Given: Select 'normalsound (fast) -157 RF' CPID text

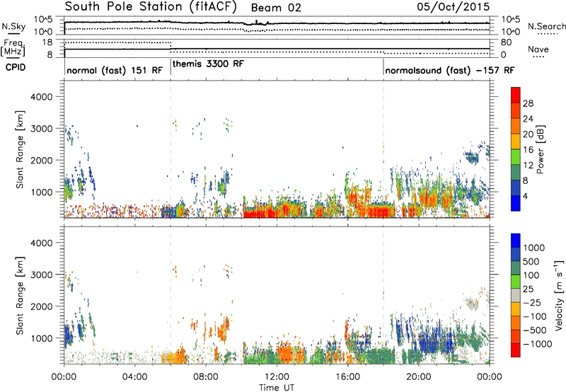Looking at the screenshot, I should click(450, 70).
